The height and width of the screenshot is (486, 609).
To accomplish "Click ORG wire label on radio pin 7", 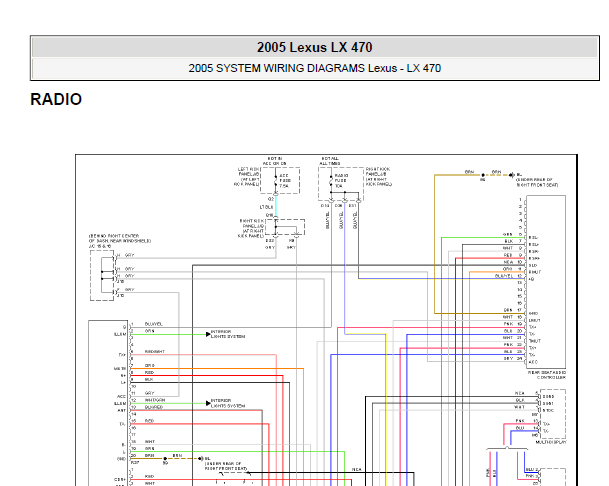I will click(x=150, y=366).
